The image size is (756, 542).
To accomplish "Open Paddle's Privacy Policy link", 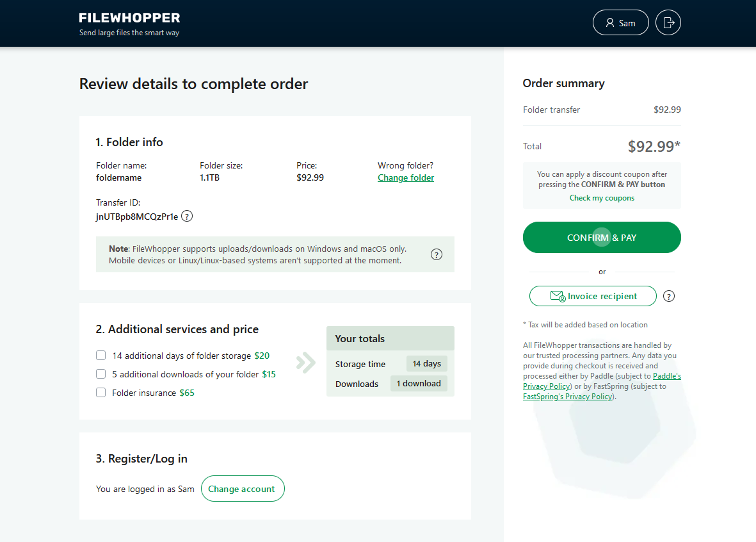I will point(602,381).
